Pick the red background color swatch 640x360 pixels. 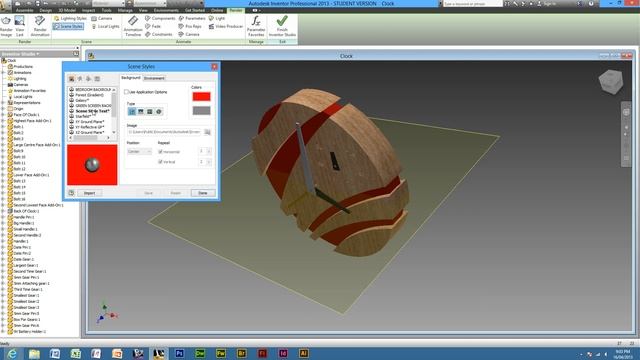(202, 97)
